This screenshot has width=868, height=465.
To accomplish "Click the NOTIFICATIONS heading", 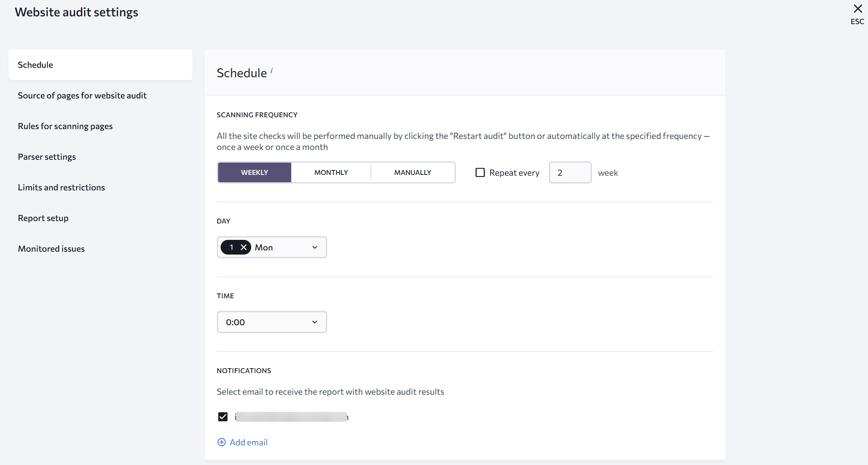I will (x=244, y=371).
